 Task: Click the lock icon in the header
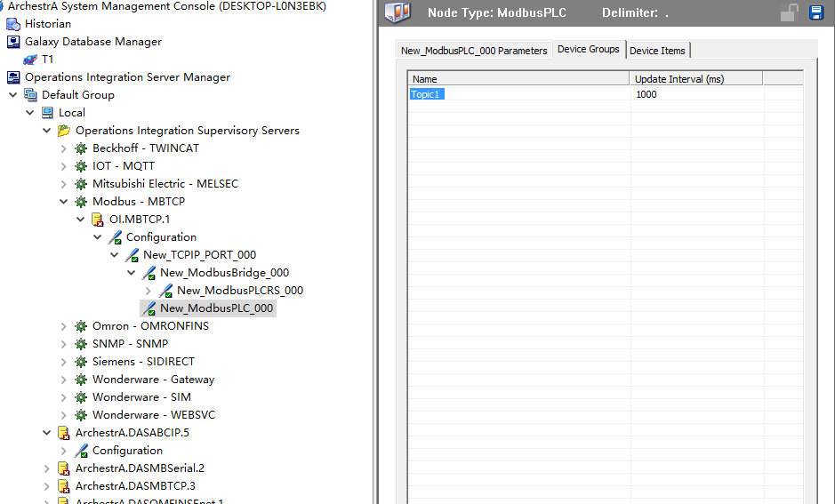(x=789, y=12)
